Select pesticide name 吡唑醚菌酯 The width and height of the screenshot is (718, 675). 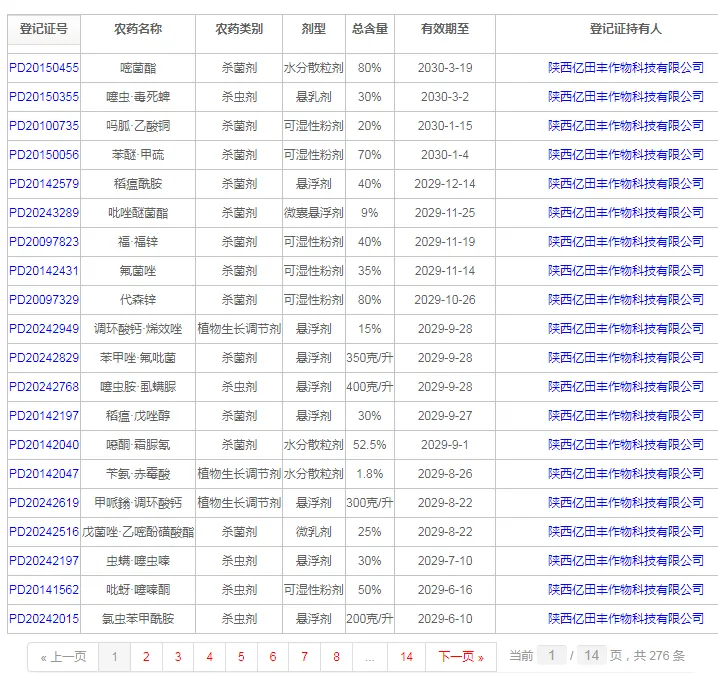(138, 212)
